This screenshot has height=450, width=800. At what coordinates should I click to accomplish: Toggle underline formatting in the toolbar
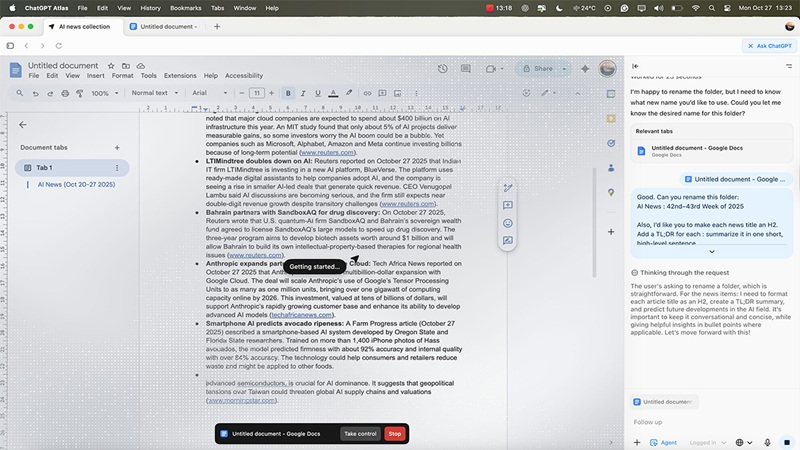(318, 93)
